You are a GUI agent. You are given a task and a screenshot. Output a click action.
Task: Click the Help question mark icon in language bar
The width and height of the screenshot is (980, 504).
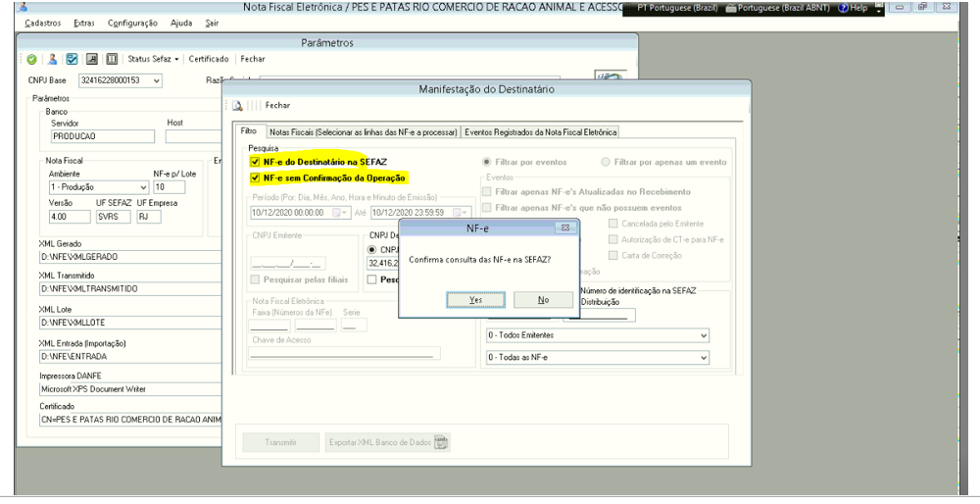843,8
